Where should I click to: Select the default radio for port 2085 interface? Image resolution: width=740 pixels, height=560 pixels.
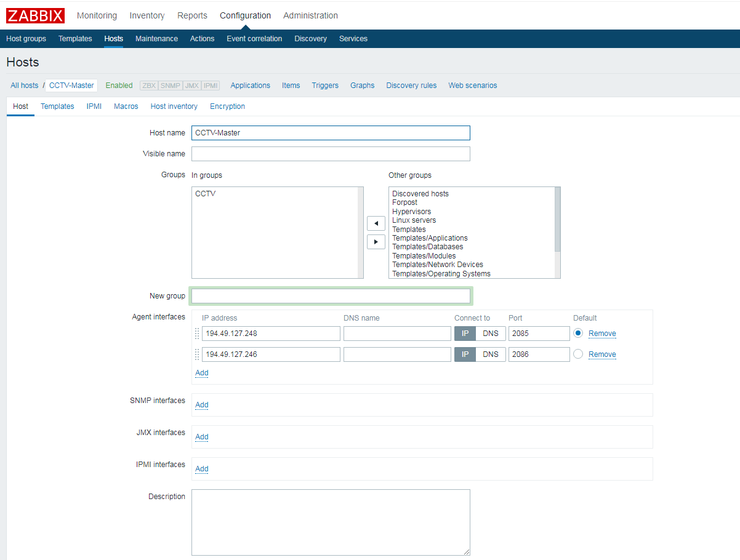pyautogui.click(x=578, y=333)
